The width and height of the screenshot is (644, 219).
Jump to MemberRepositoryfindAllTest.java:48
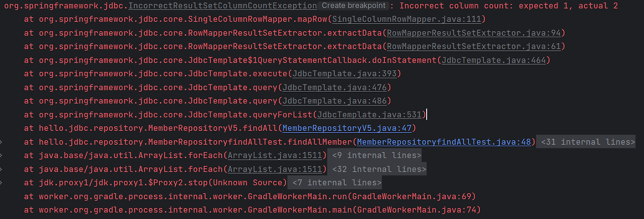point(444,142)
